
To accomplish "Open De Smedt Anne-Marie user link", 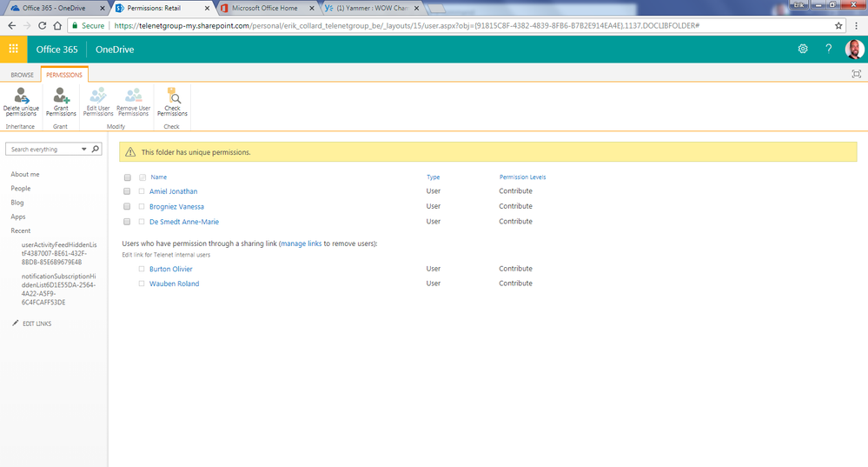I will click(x=184, y=222).
